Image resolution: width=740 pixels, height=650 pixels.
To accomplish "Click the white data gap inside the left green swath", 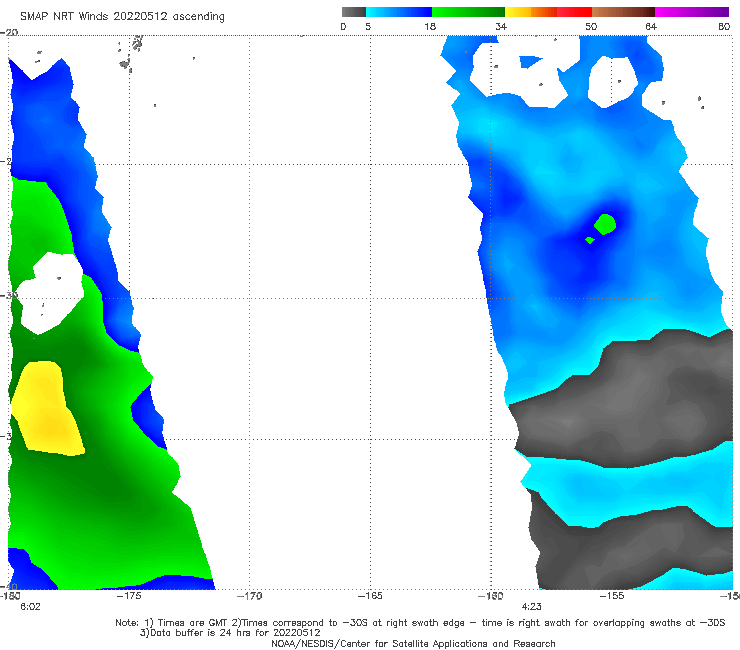I will pyautogui.click(x=49, y=292).
